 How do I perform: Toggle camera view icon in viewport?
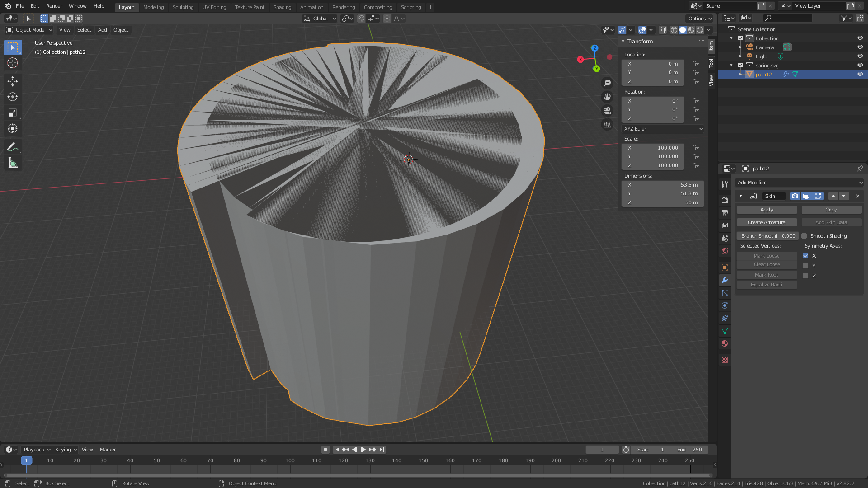coord(607,111)
